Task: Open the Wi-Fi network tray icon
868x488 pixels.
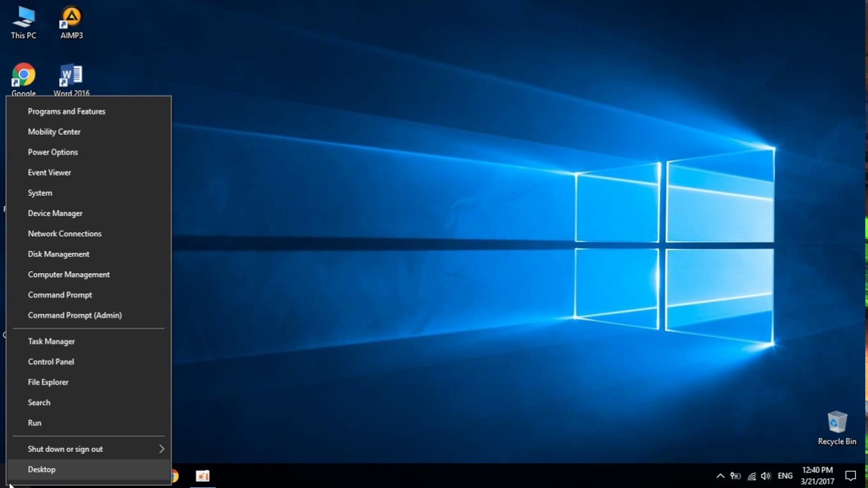Action: coord(751,476)
